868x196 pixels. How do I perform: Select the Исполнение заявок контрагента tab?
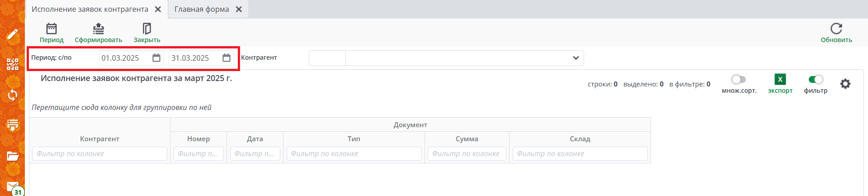click(x=90, y=9)
